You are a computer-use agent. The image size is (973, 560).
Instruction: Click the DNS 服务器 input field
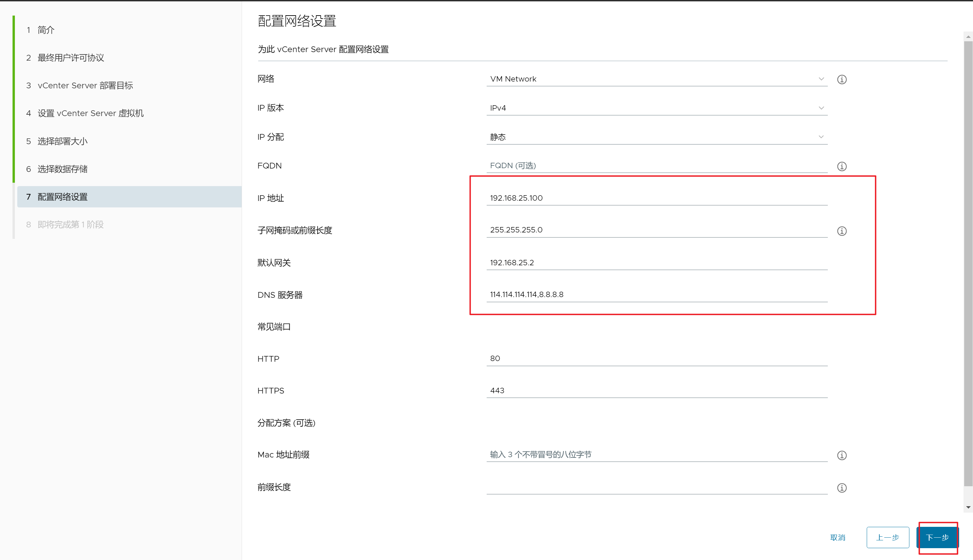[x=657, y=294]
